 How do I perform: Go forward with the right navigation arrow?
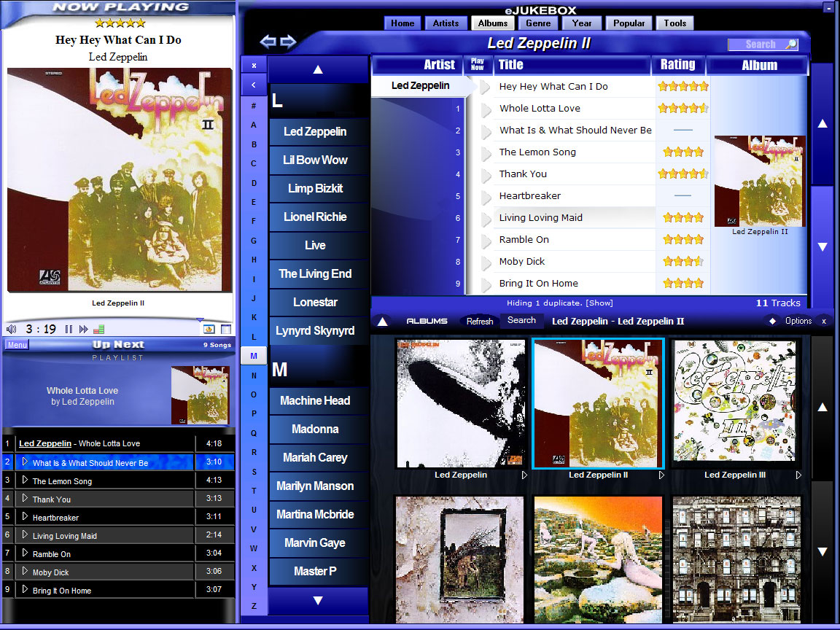(x=288, y=42)
